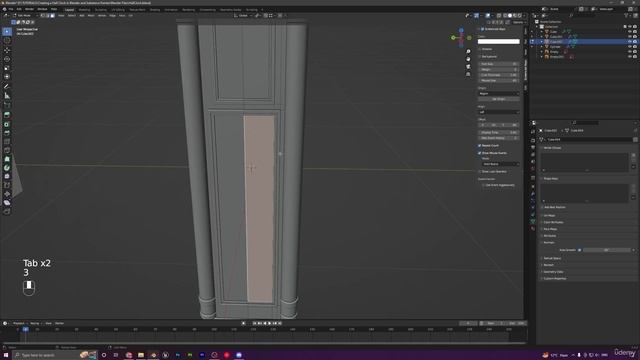Viewport: 640px width, 360px height.
Task: Switch to vertex select mode
Action: pyautogui.click(x=42, y=16)
